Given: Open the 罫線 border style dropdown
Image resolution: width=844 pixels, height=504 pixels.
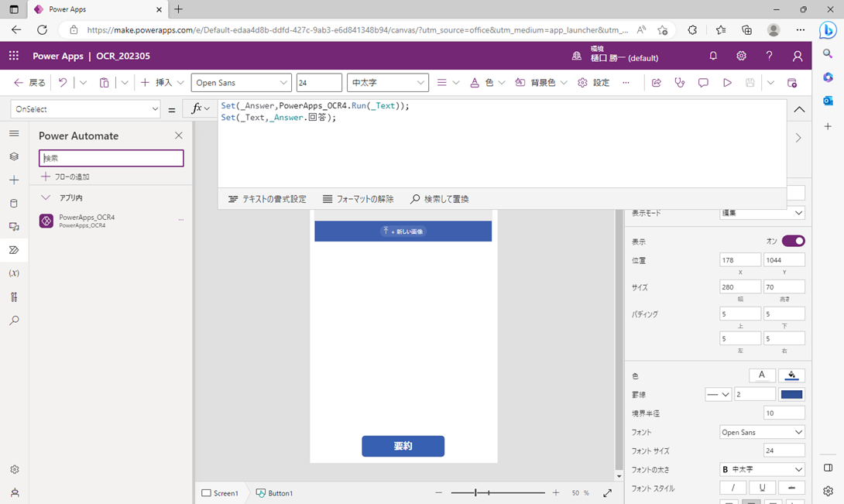Looking at the screenshot, I should 718,394.
